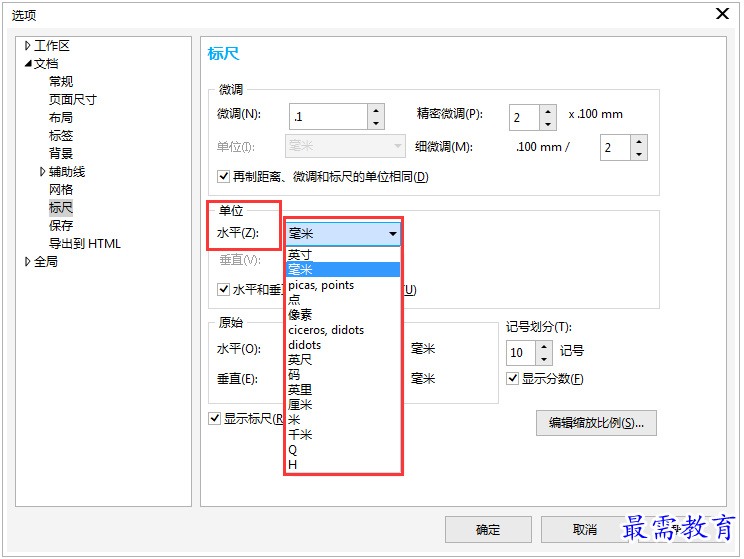
Task: Choose 毫米 from the units list
Action: point(343,270)
